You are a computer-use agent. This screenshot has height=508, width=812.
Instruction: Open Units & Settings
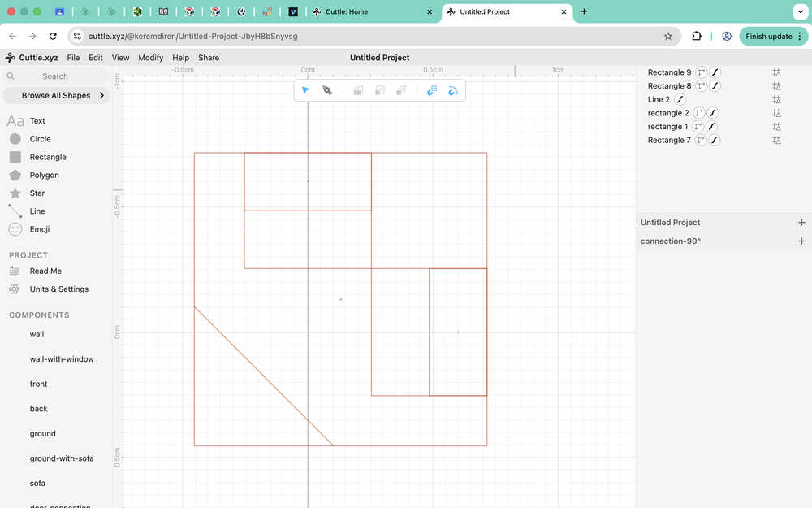(x=58, y=289)
